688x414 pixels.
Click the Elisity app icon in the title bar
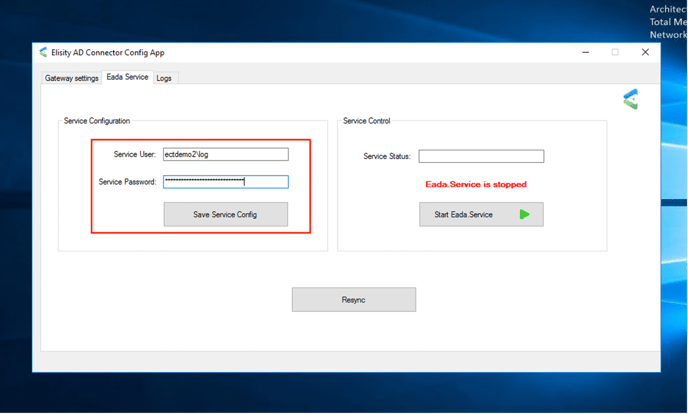(x=43, y=53)
